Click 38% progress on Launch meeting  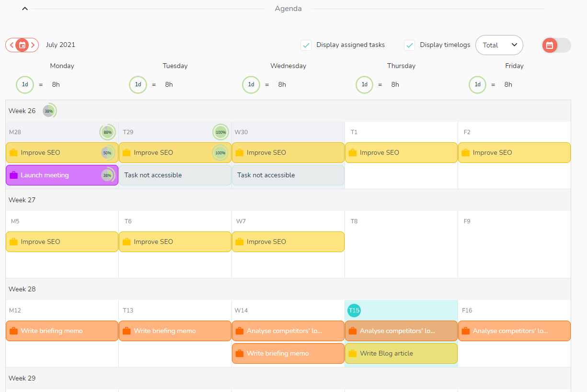tap(107, 175)
